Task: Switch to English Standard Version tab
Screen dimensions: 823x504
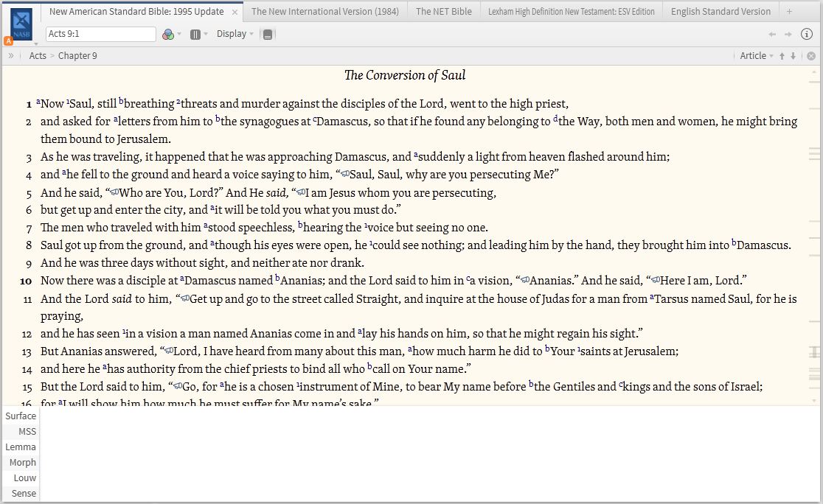Action: click(720, 12)
